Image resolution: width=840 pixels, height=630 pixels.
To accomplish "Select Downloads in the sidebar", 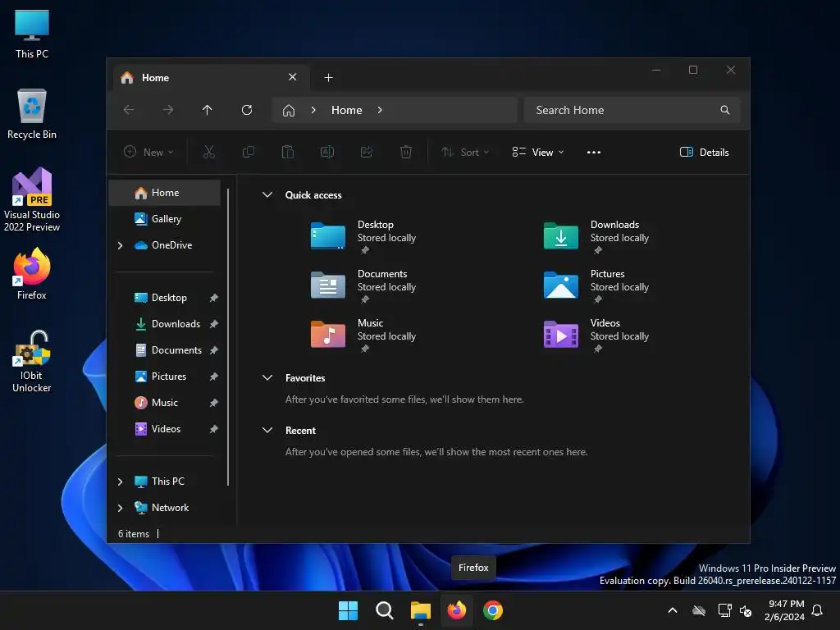I will pyautogui.click(x=165, y=324).
